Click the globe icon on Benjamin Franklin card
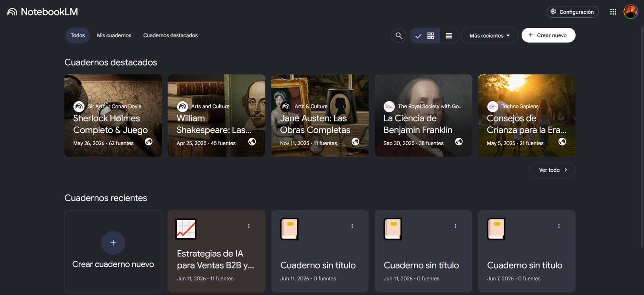The image size is (644, 295). (x=459, y=141)
